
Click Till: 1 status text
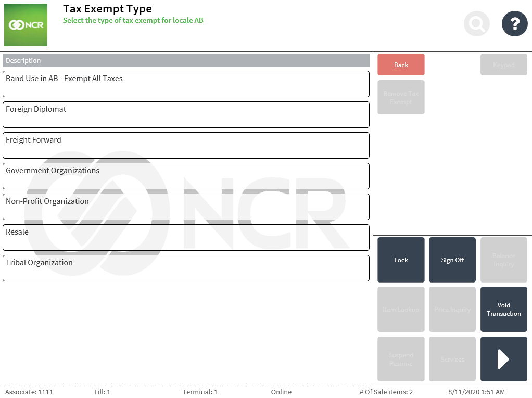point(102,392)
